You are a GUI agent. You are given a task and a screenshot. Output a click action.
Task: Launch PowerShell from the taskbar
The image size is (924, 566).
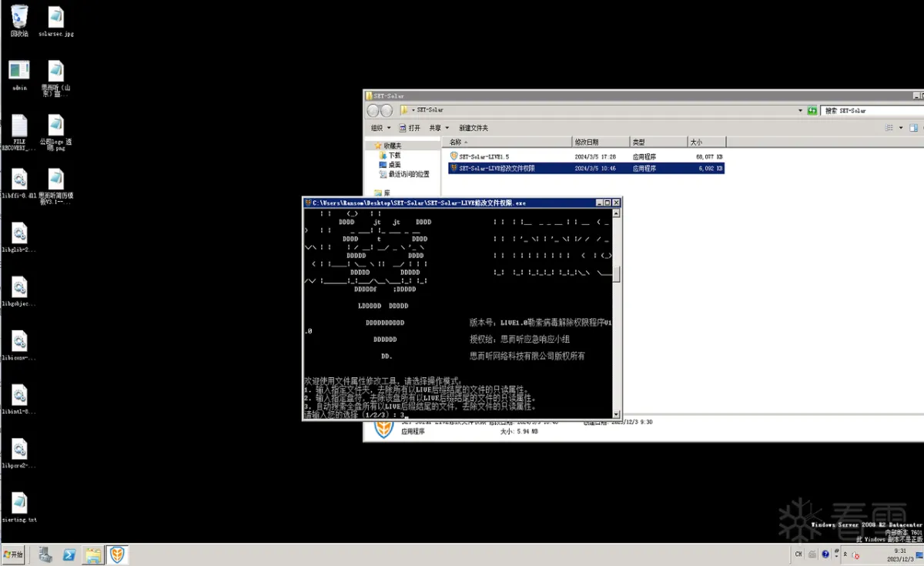point(69,554)
